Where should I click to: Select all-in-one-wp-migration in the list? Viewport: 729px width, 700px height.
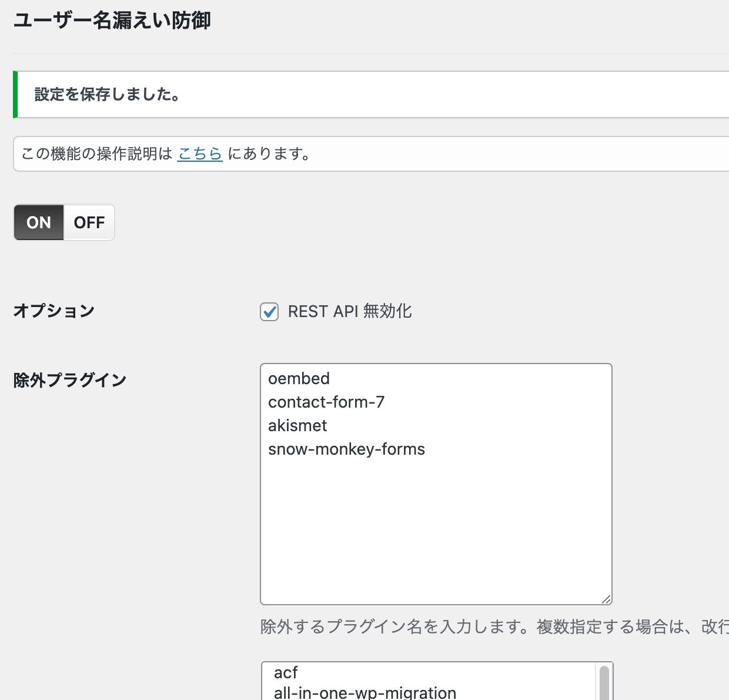click(364, 693)
